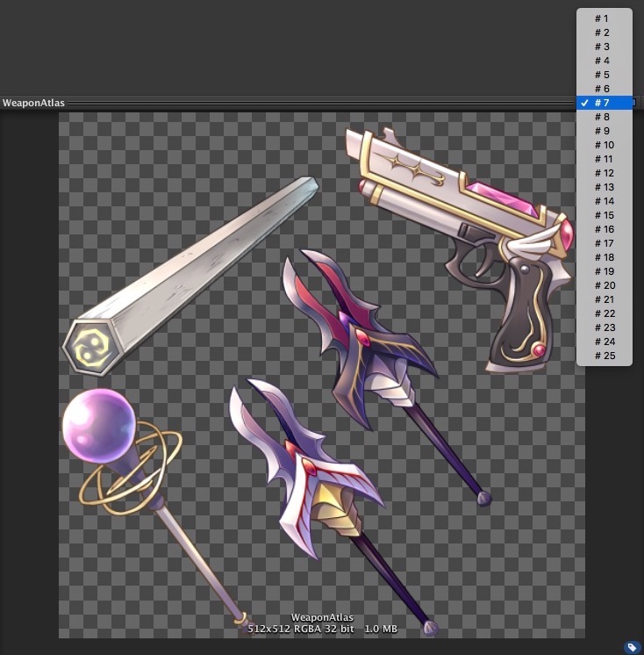Select page # 11 in dropdown
Image resolution: width=644 pixels, height=655 pixels.
(604, 159)
